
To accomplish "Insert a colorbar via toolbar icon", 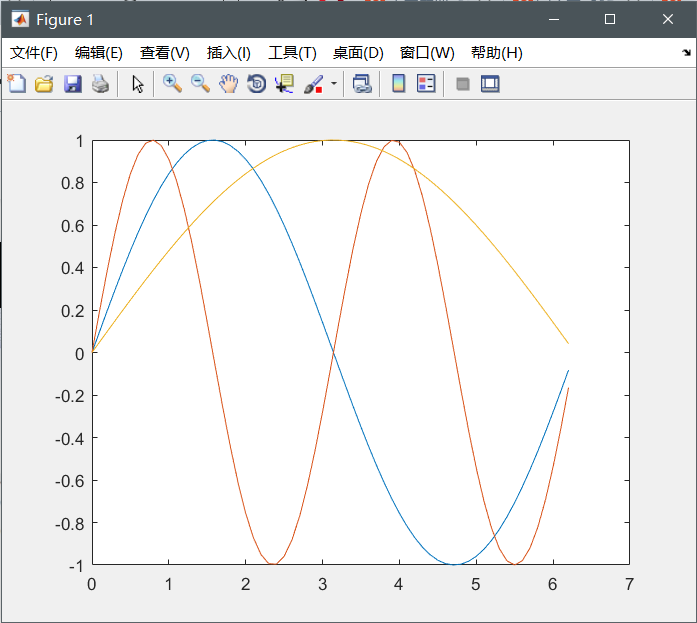I will click(x=398, y=84).
